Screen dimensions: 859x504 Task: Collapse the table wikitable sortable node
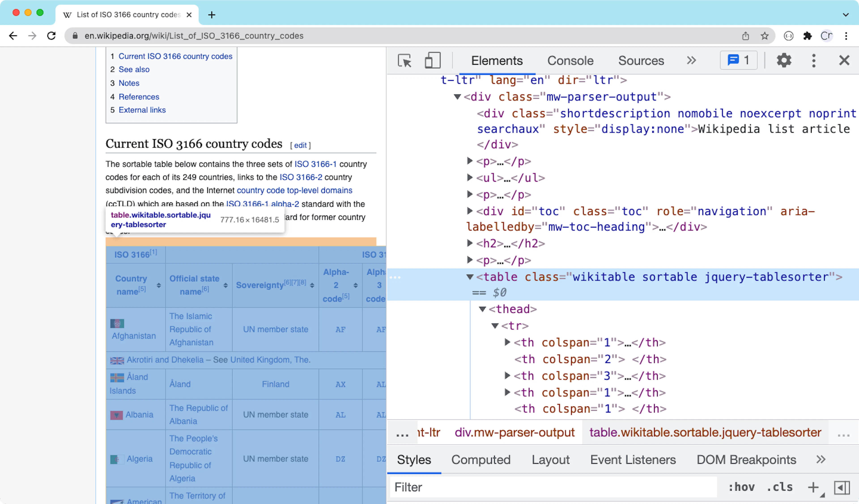[x=470, y=277]
